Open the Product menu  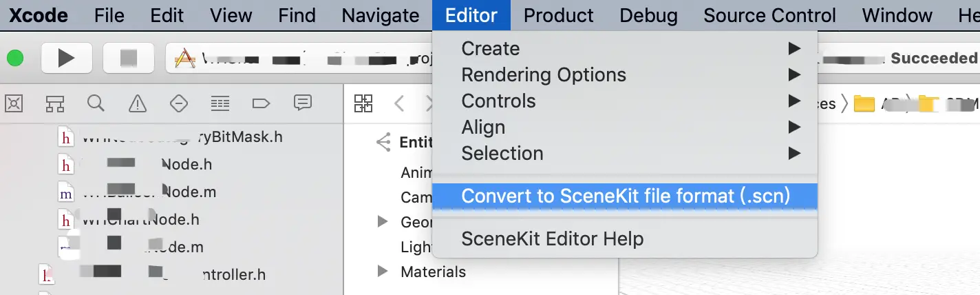pos(558,15)
